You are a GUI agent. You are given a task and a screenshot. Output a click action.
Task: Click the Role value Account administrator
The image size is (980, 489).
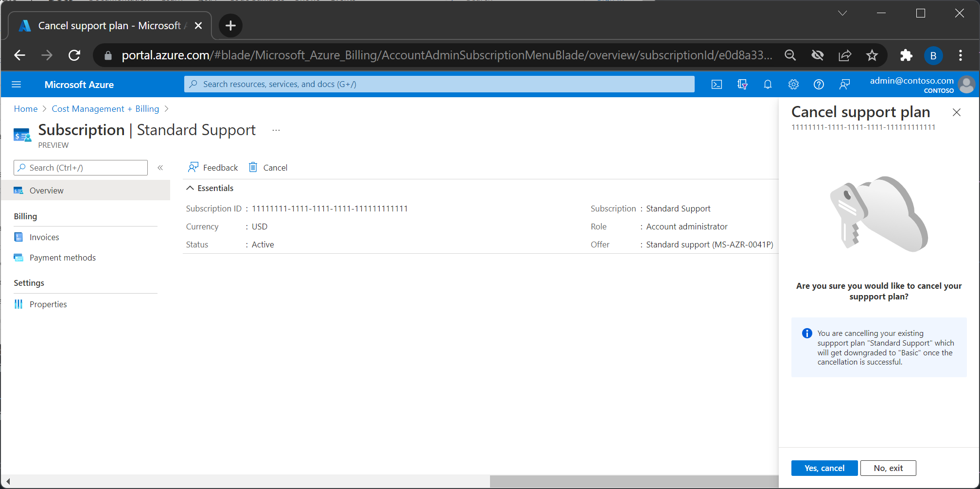687,227
